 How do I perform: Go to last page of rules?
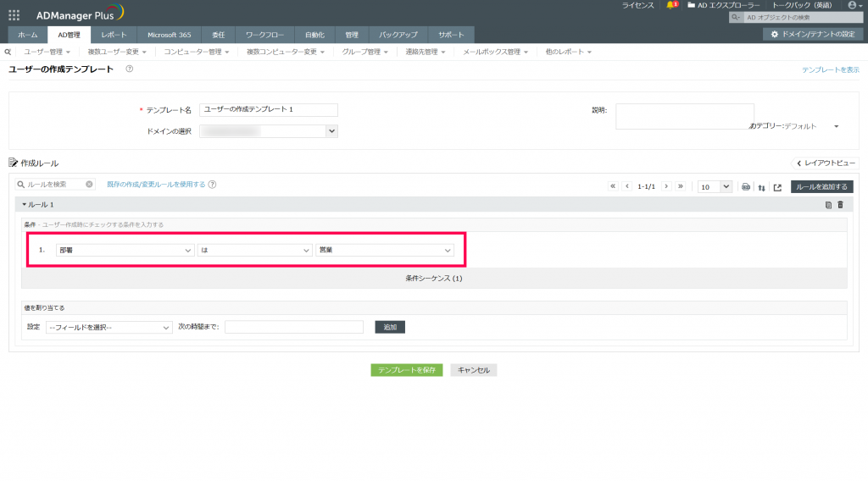[681, 186]
